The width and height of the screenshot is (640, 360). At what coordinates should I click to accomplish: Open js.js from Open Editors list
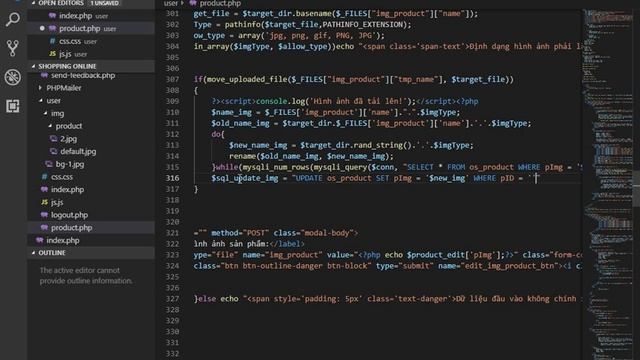click(91, 54)
